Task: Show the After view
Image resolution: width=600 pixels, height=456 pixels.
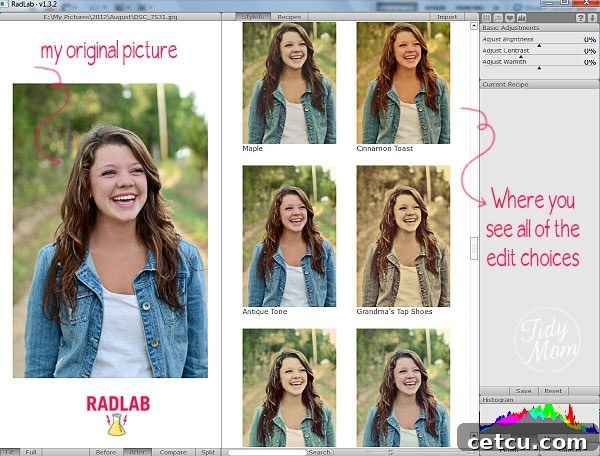Action: 137,452
